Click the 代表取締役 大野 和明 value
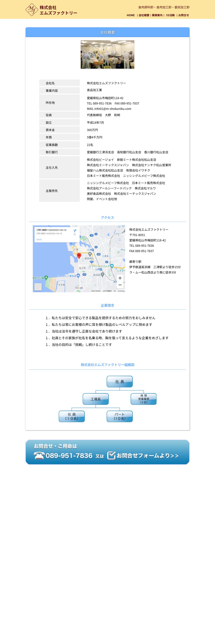The height and width of the screenshot is (644, 215). tap(103, 115)
